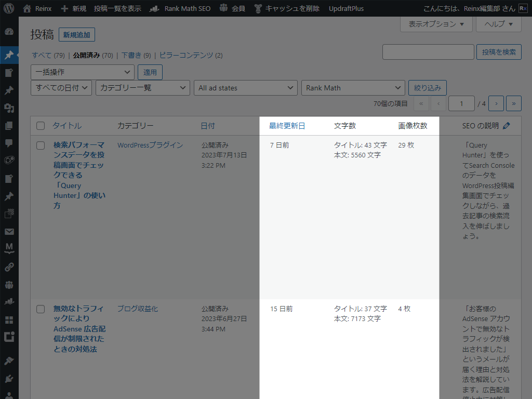Open the Appearance paintbrush sidebar icon
Image resolution: width=532 pixels, height=399 pixels.
[x=9, y=361]
